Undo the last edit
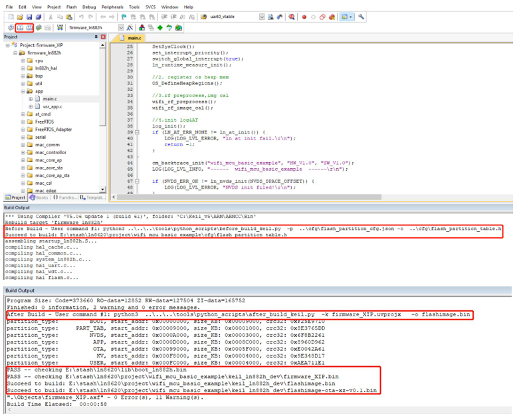The image size is (519, 420). (x=82, y=17)
